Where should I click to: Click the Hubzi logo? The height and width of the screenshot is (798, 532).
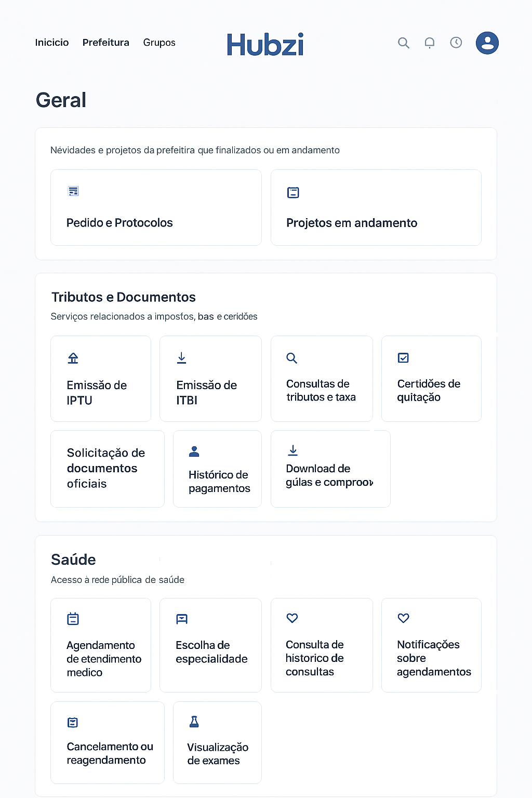(265, 44)
